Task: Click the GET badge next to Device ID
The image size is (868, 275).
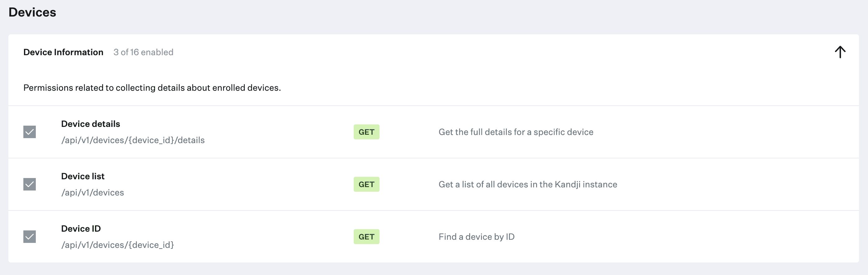Action: coord(366,237)
